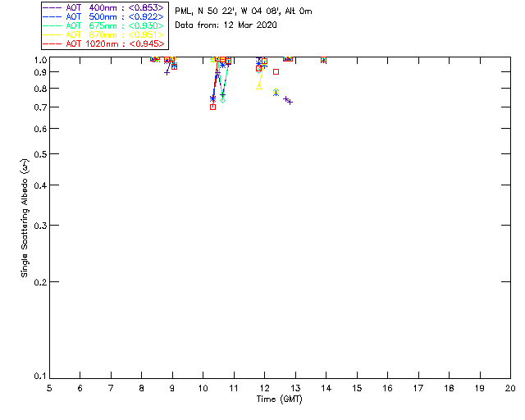
Task: Click the y-axis tick label 0.1
Action: [40, 377]
